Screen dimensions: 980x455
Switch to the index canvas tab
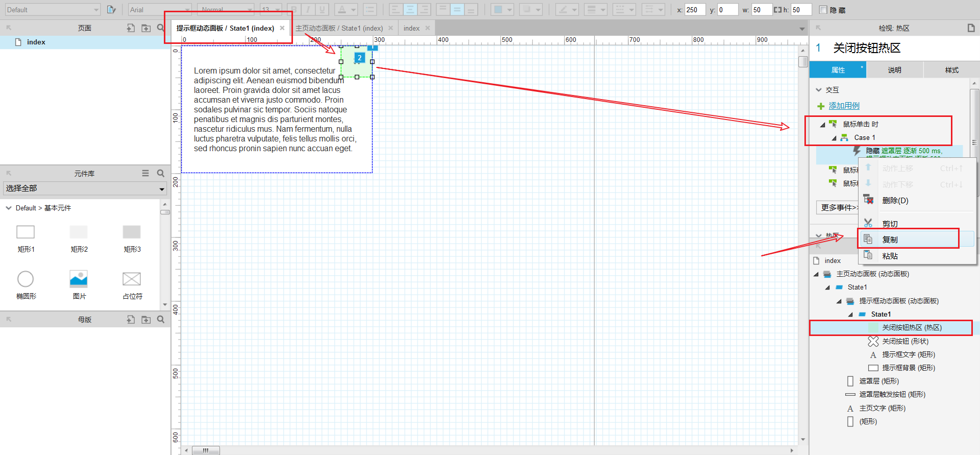(411, 28)
